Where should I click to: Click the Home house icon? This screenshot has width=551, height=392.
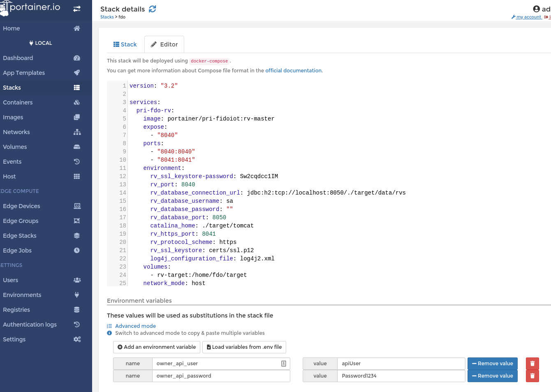[x=77, y=28]
